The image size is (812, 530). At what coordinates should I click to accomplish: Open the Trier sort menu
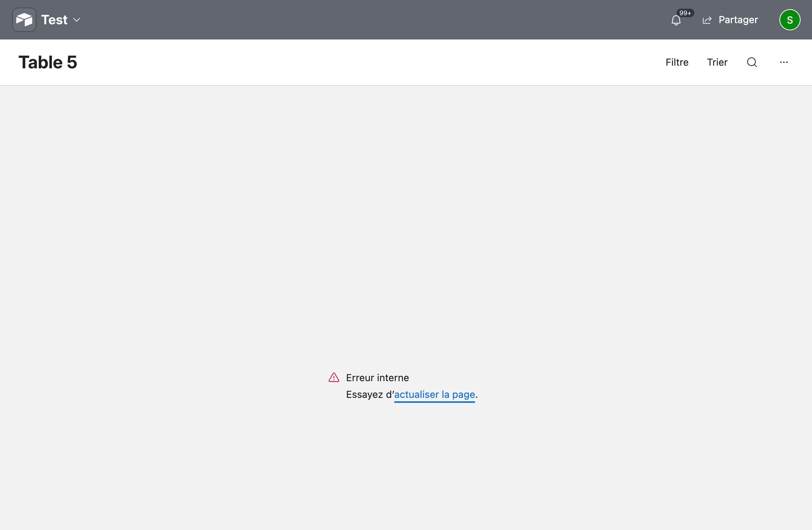pos(717,62)
